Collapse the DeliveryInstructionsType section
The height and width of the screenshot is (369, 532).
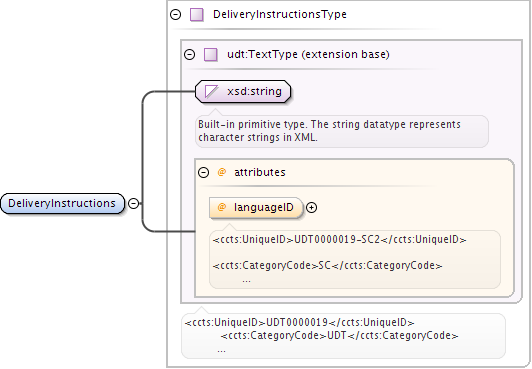176,15
